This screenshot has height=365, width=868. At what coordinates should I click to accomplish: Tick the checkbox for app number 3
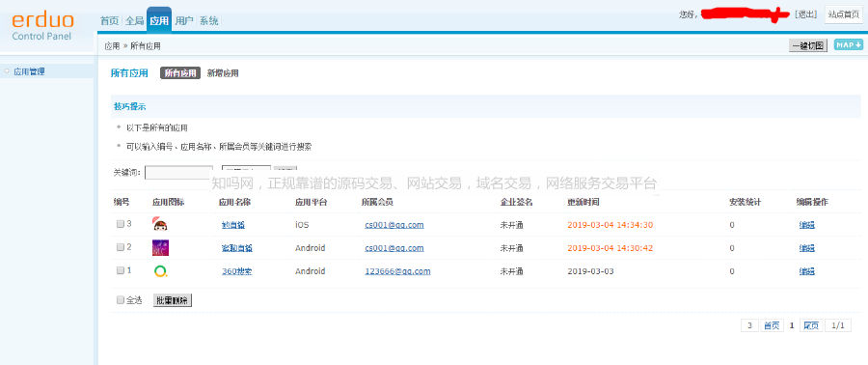[121, 224]
